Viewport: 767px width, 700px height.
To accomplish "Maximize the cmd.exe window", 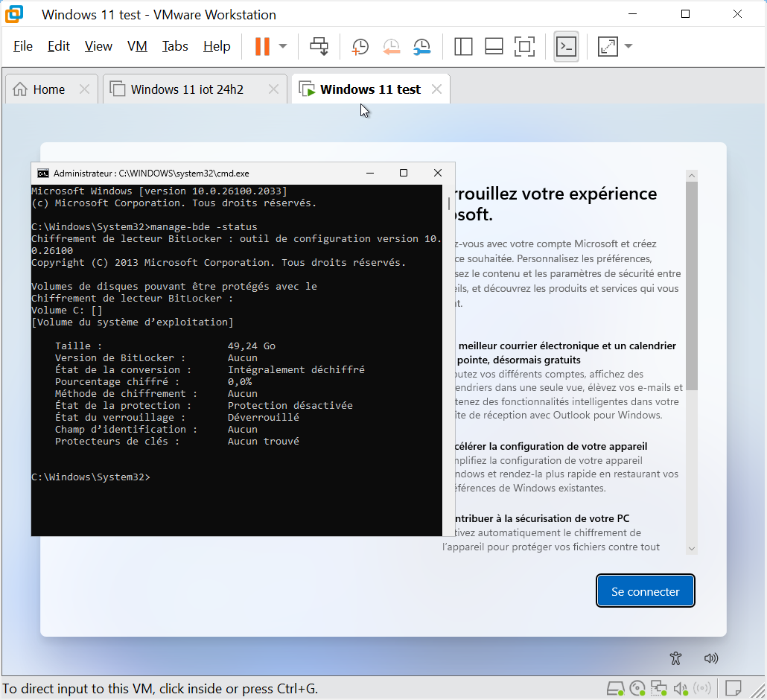I will [404, 174].
